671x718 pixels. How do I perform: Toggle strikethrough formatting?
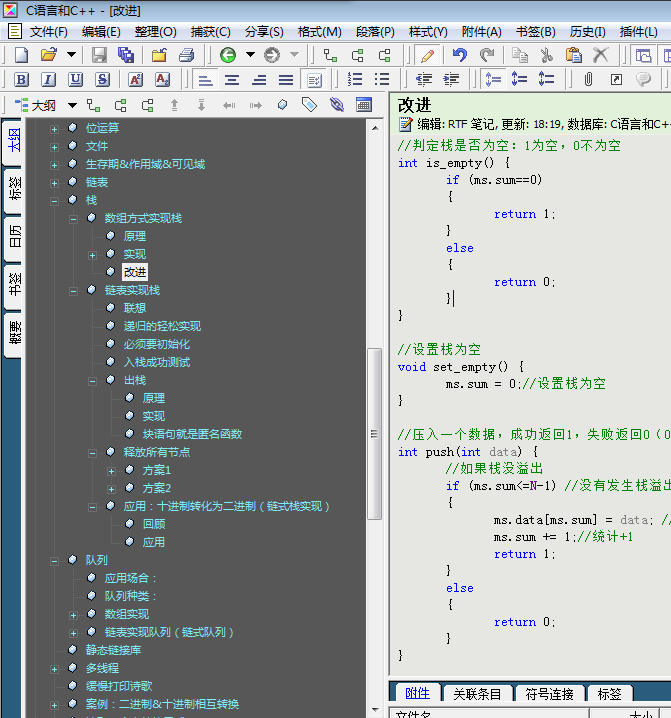[102, 80]
